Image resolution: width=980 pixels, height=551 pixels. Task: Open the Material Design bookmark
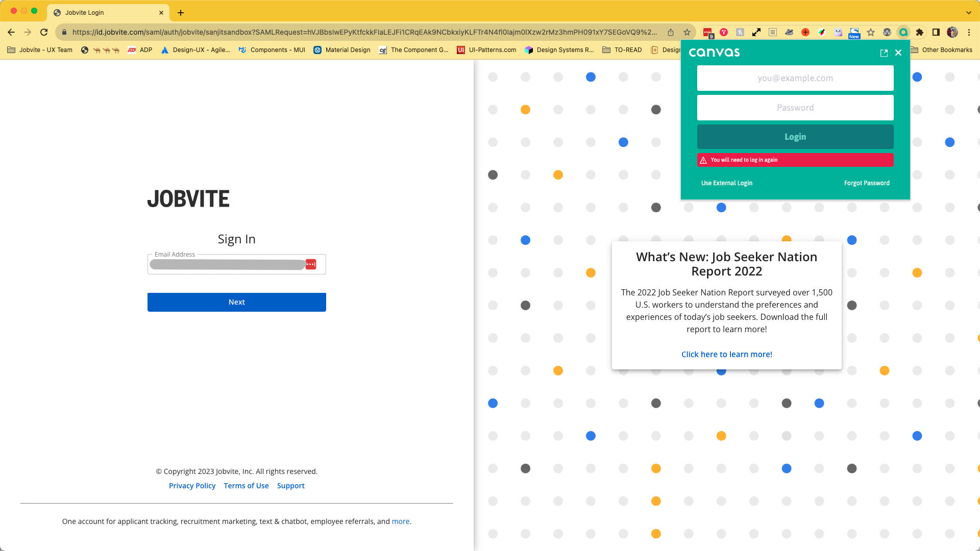(342, 50)
